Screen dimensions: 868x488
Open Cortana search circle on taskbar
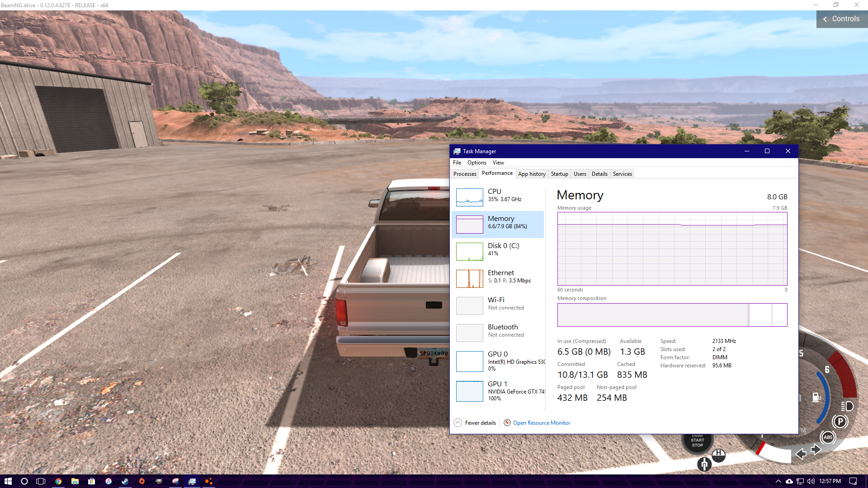(24, 481)
